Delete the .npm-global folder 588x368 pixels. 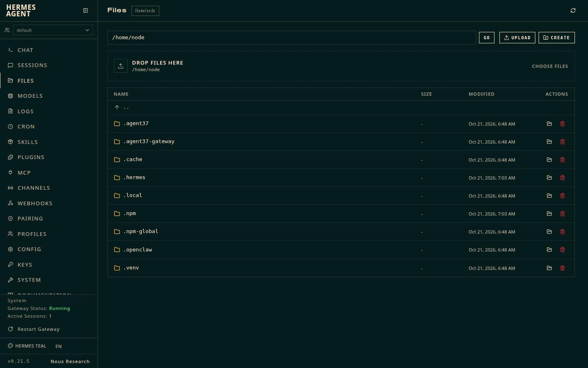coord(562,232)
